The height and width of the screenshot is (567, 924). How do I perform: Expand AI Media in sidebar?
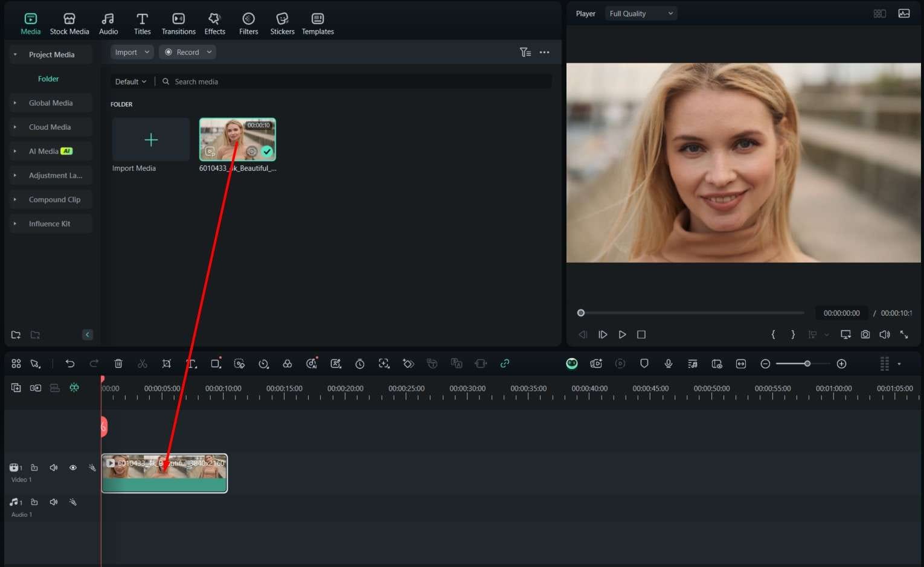click(15, 152)
